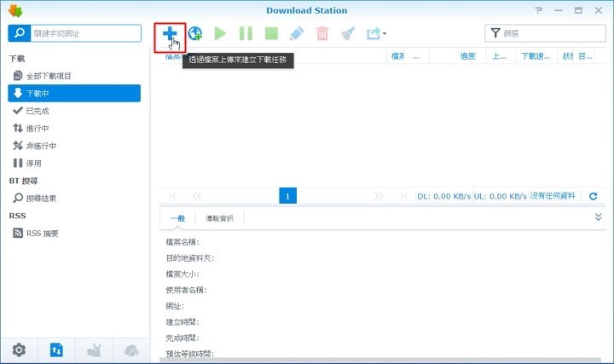This screenshot has height=364, width=614.
Task: Click the broom clear completed tasks icon
Action: [348, 34]
